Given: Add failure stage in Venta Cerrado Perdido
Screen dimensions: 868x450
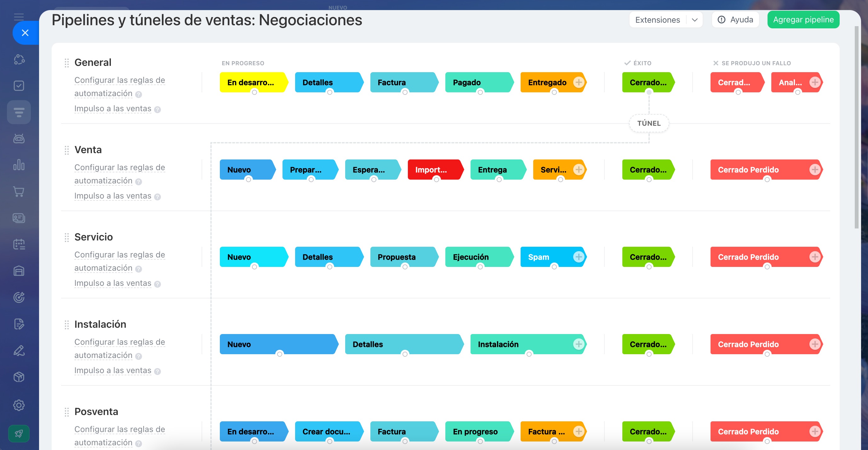Looking at the screenshot, I should click(815, 170).
